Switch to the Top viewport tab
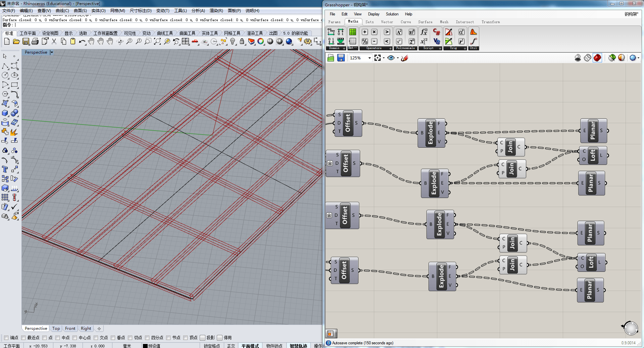The image size is (644, 348). (56, 329)
